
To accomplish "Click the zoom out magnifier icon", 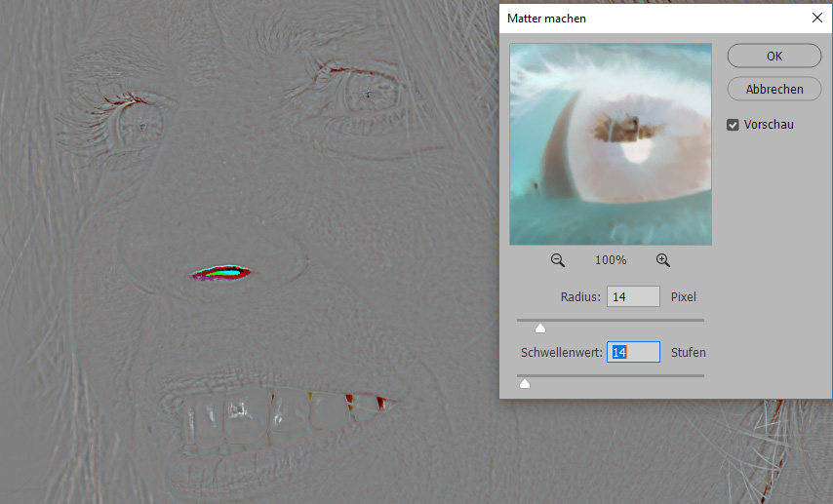I will click(x=558, y=260).
